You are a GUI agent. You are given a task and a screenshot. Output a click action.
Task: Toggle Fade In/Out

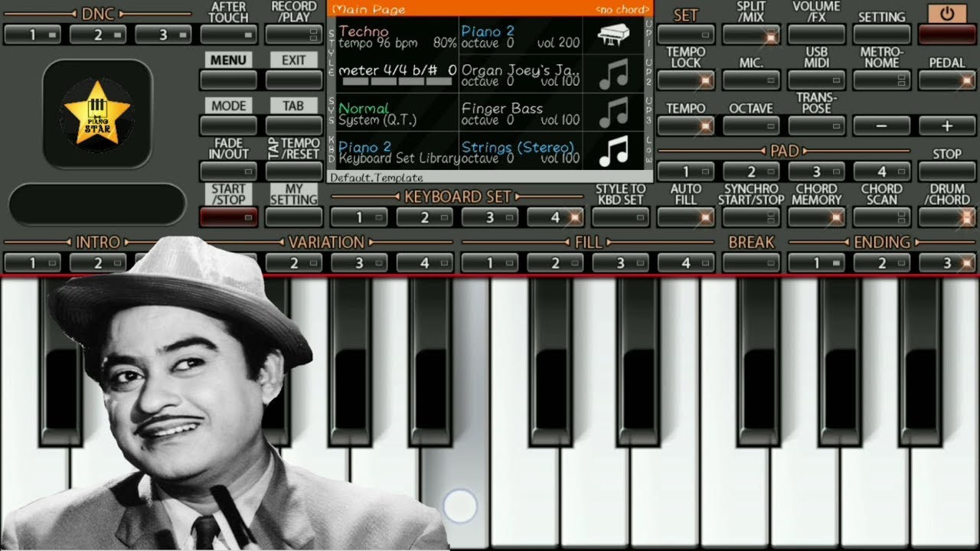(x=228, y=171)
